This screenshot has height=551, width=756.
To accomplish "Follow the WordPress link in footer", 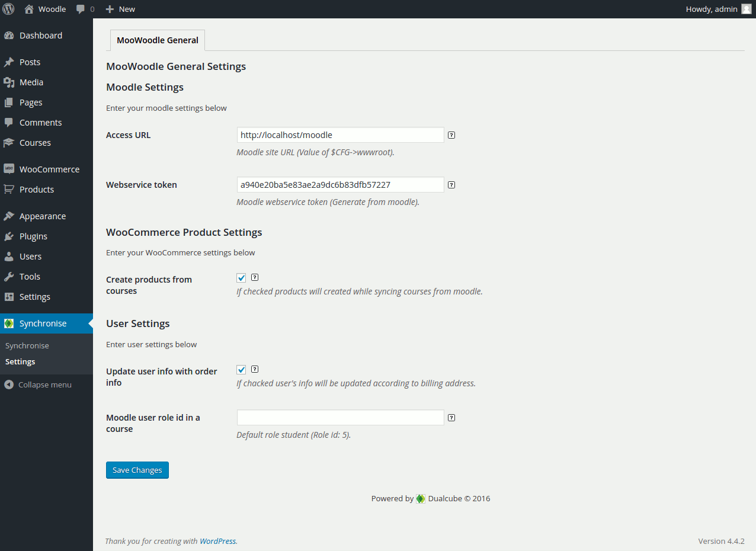I will tap(217, 541).
